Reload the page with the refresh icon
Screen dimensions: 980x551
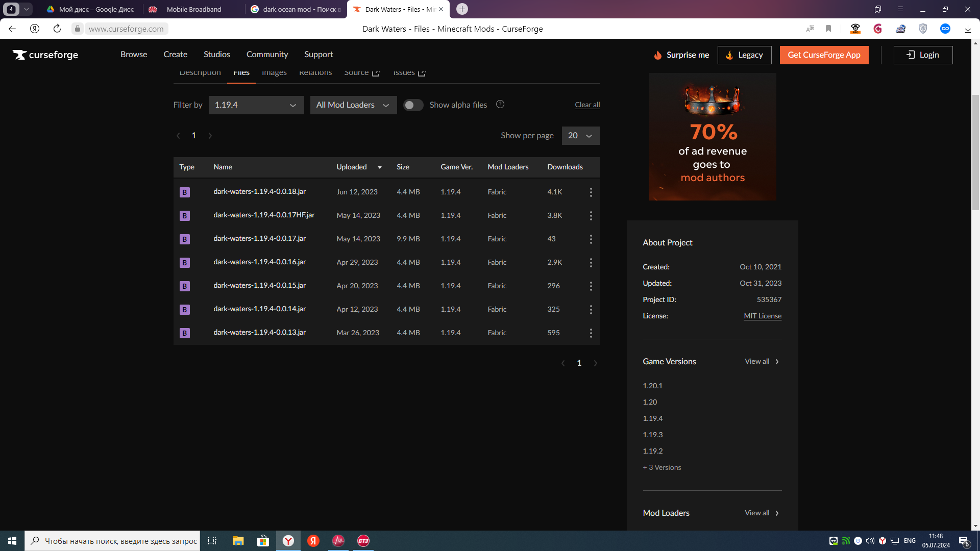tap(57, 29)
